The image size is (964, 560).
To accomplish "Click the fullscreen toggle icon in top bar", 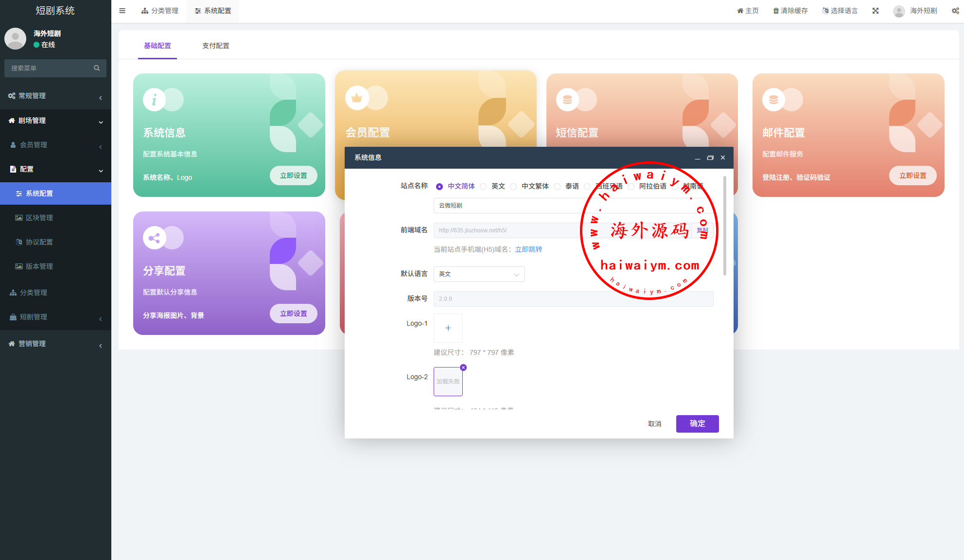I will click(x=875, y=11).
